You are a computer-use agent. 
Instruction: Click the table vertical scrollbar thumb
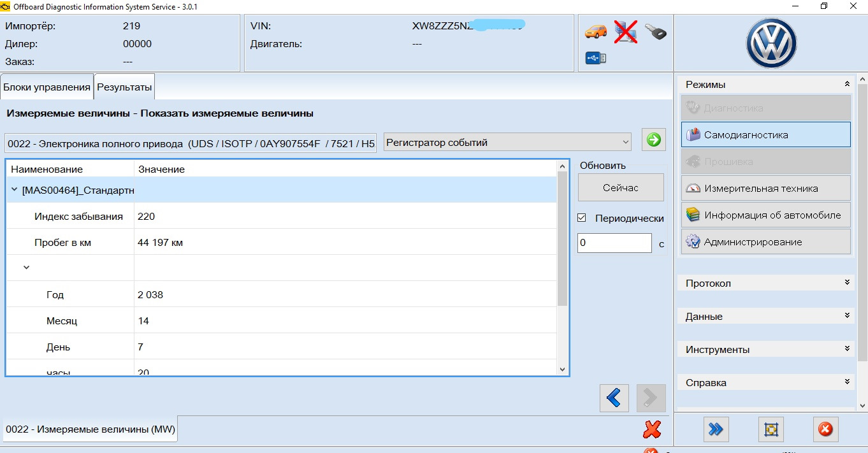tap(562, 239)
